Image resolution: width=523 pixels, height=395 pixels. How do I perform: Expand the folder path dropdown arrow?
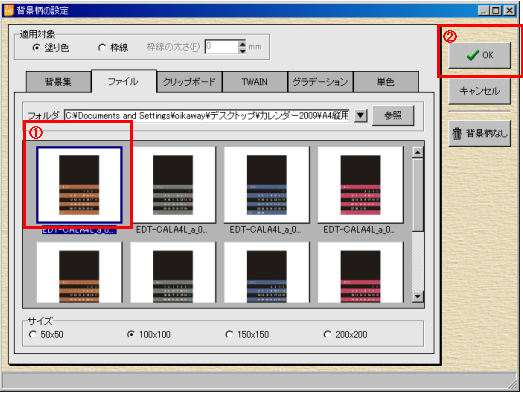[360, 116]
